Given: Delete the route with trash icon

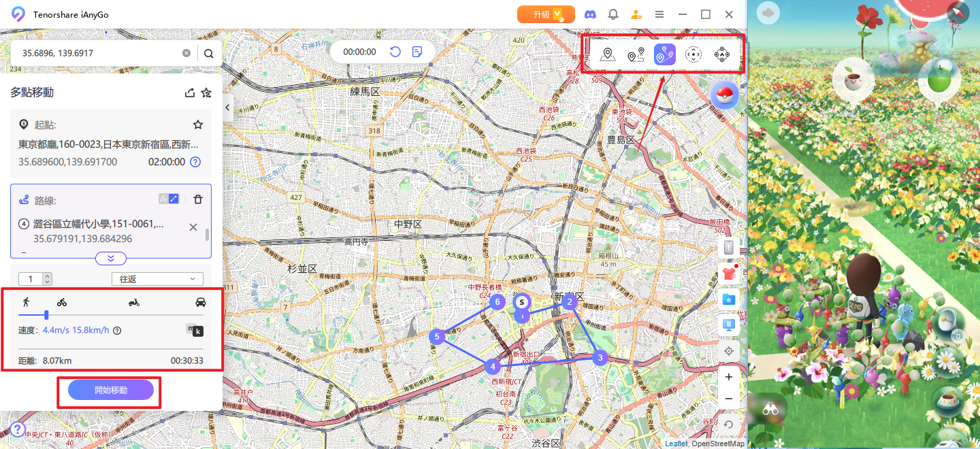Looking at the screenshot, I should (x=198, y=199).
